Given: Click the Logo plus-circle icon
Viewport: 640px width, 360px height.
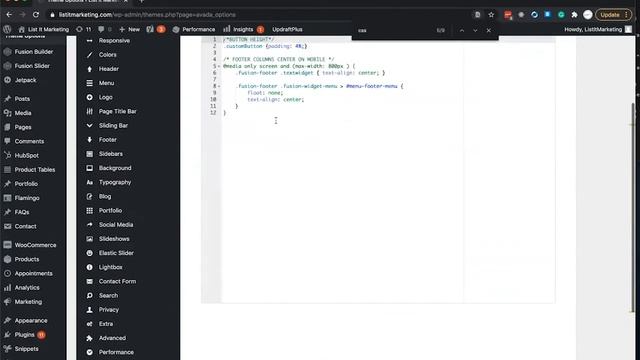Looking at the screenshot, I should coord(89,97).
